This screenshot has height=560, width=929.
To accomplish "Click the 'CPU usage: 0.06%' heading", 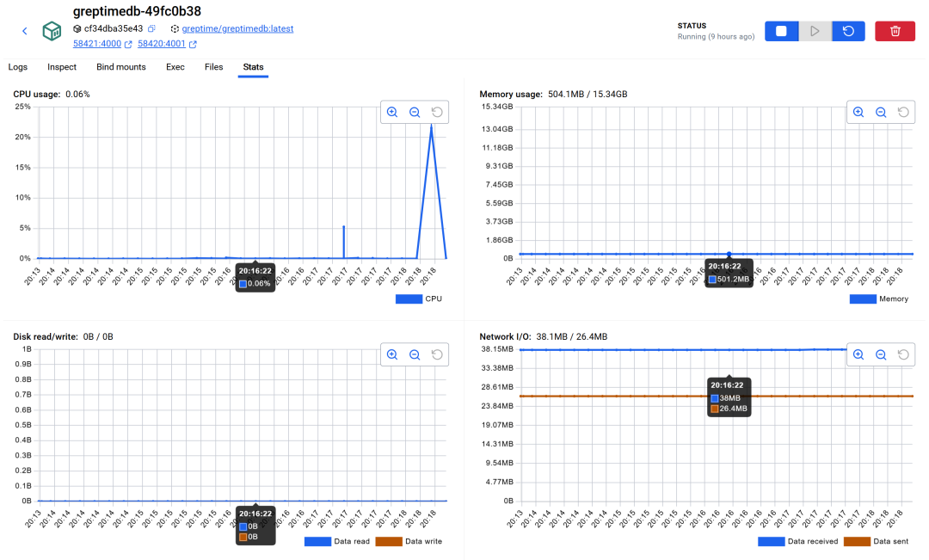I will [x=52, y=95].
